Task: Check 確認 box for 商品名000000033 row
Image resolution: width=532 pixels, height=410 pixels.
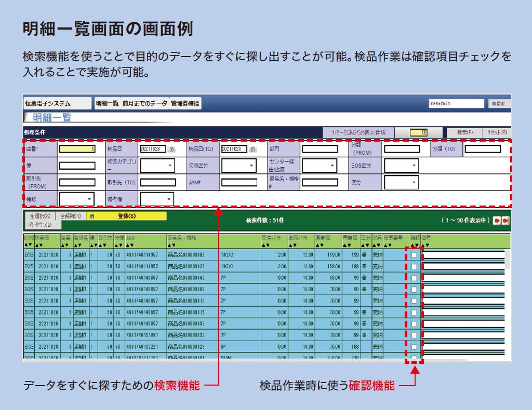Action: click(x=414, y=335)
